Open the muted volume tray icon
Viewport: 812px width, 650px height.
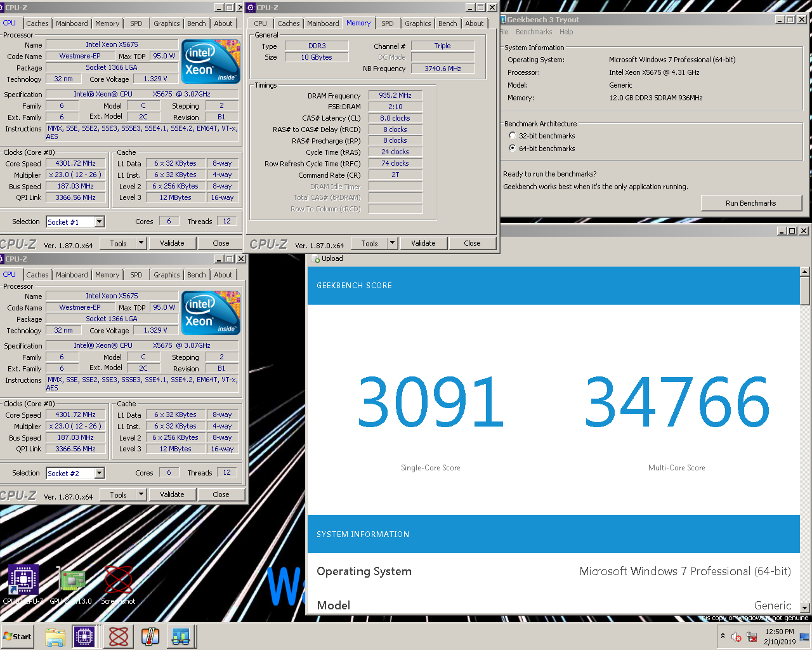[737, 637]
